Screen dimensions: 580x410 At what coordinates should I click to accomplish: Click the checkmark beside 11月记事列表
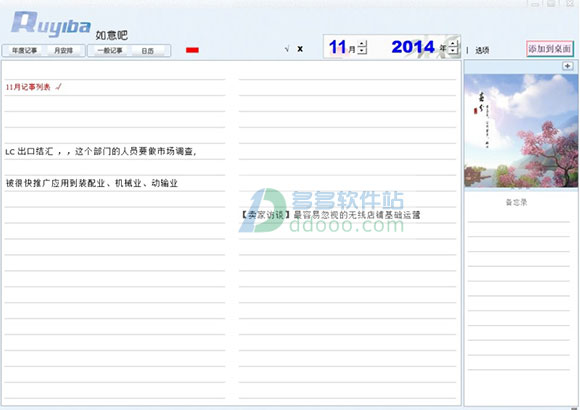click(58, 87)
